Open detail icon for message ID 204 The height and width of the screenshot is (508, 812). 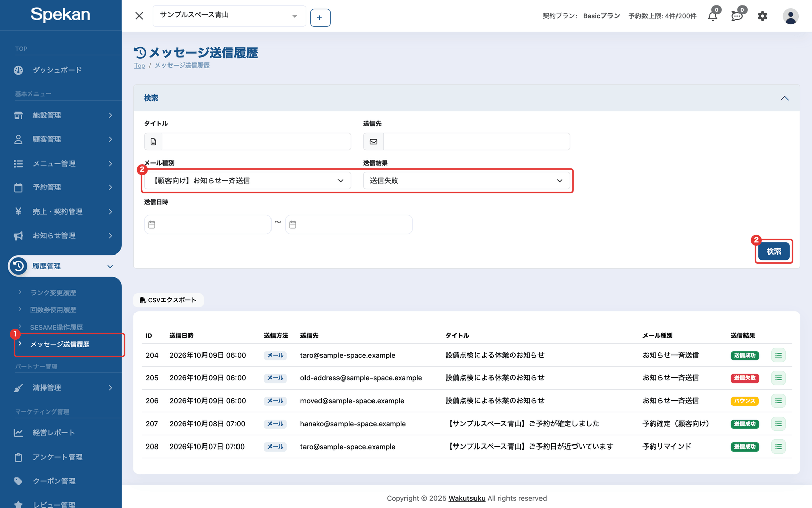(x=778, y=355)
